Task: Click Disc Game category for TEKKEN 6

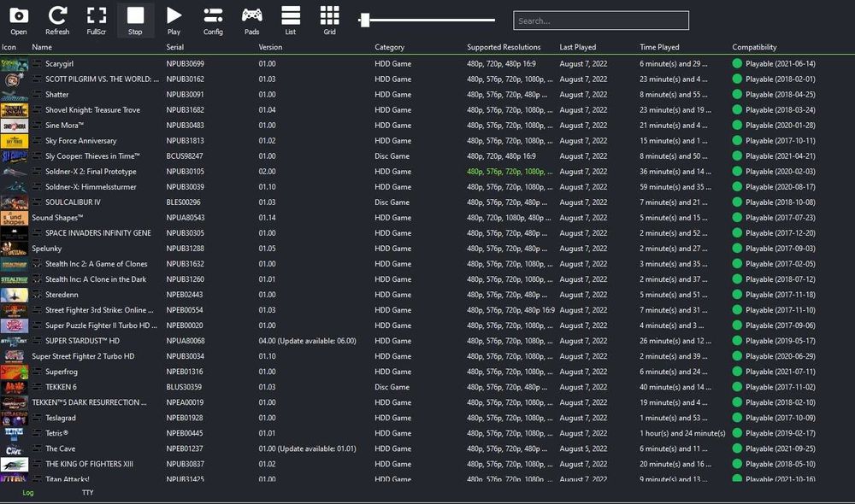Action: 392,387
